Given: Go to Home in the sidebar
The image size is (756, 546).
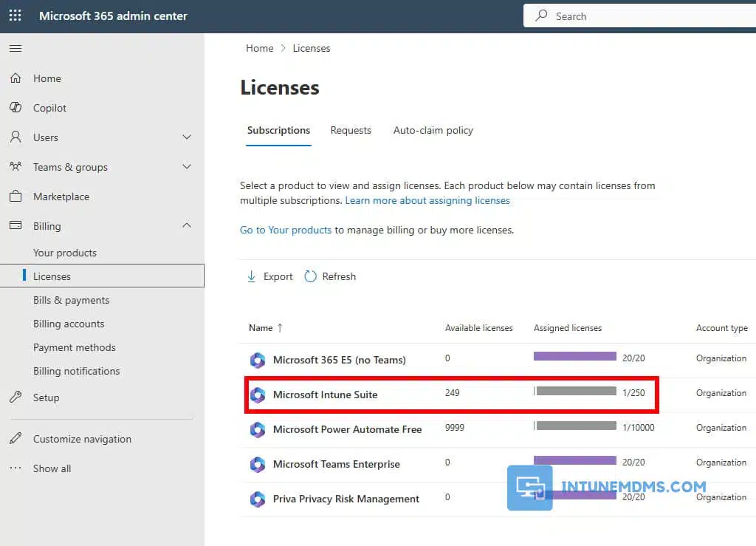Looking at the screenshot, I should 47,78.
